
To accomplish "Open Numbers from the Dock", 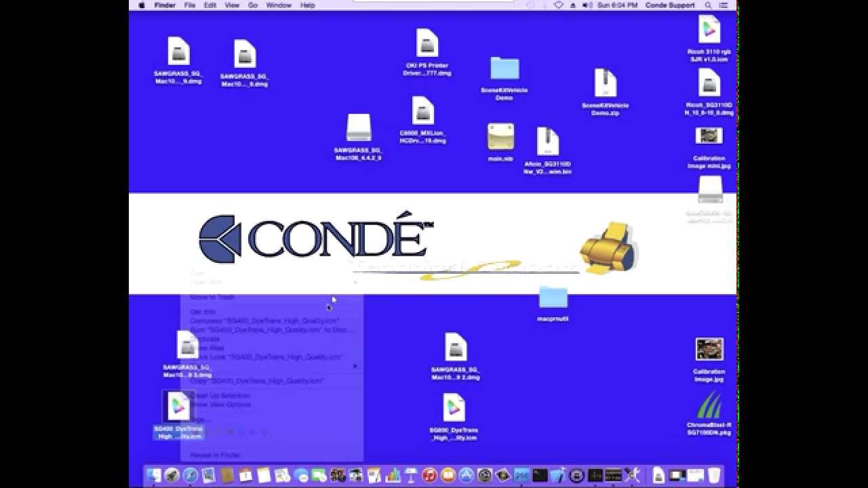I will coord(393,475).
